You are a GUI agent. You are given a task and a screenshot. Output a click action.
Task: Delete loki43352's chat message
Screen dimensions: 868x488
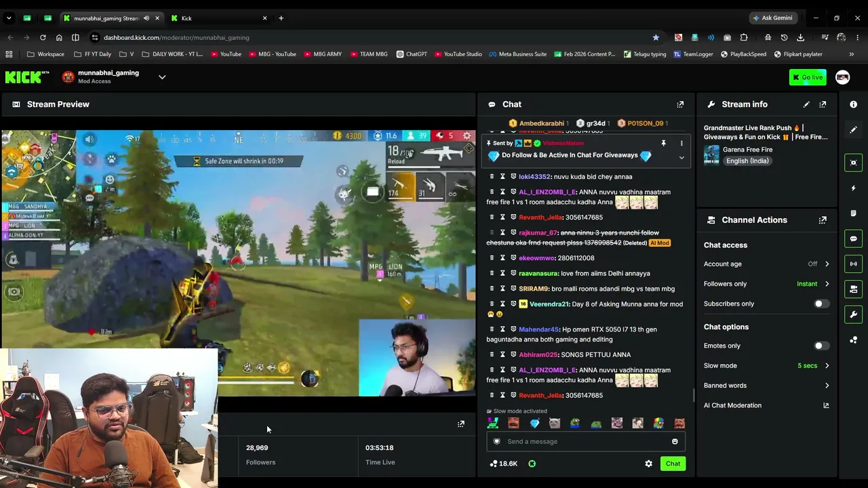click(x=491, y=177)
